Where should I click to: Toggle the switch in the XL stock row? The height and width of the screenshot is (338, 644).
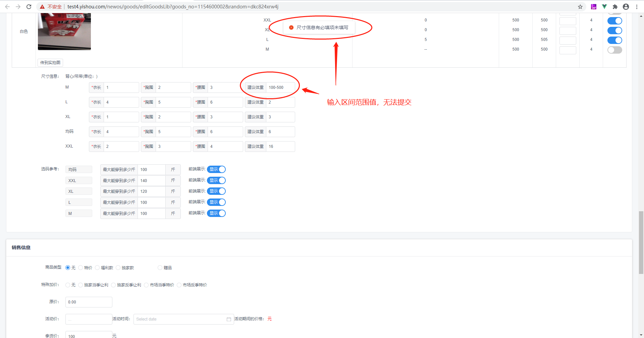click(615, 31)
